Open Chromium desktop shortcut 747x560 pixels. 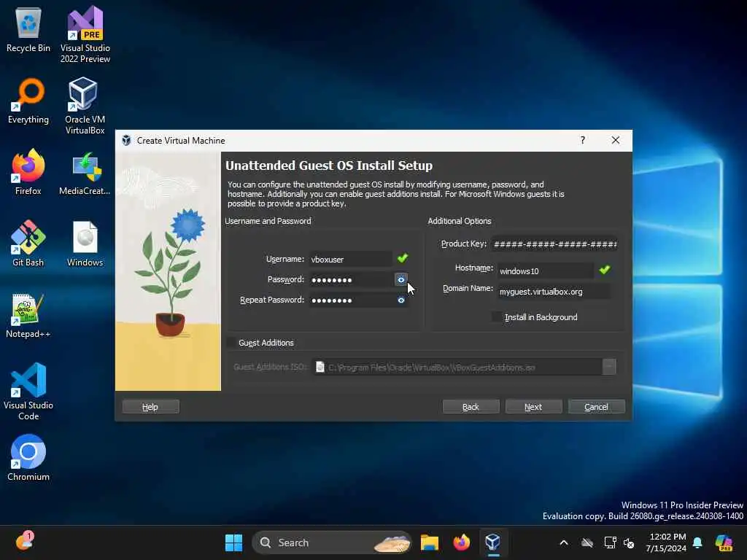coord(28,458)
